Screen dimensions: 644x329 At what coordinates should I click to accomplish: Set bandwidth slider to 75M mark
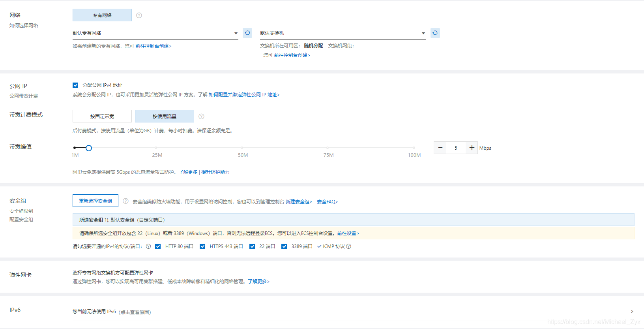pos(328,148)
